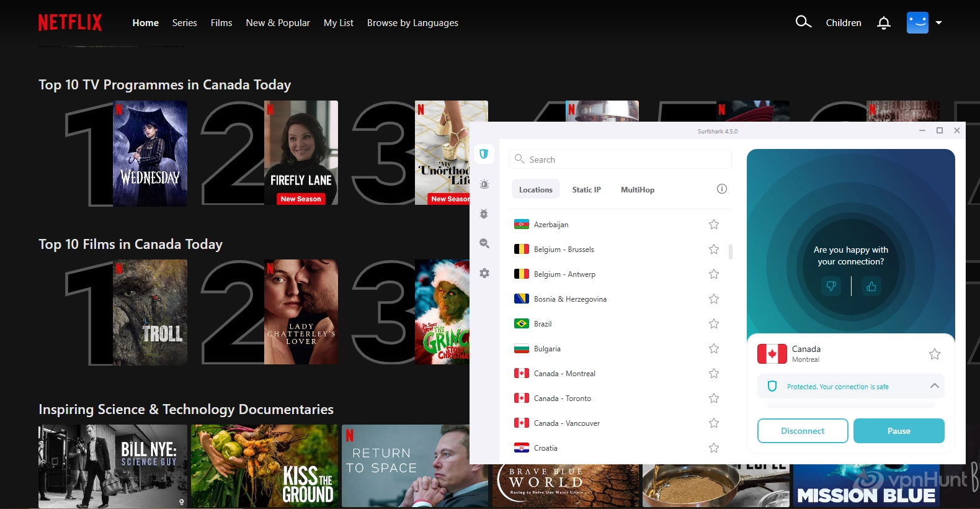Show the locations info icon
The image size is (980, 509).
tap(722, 189)
